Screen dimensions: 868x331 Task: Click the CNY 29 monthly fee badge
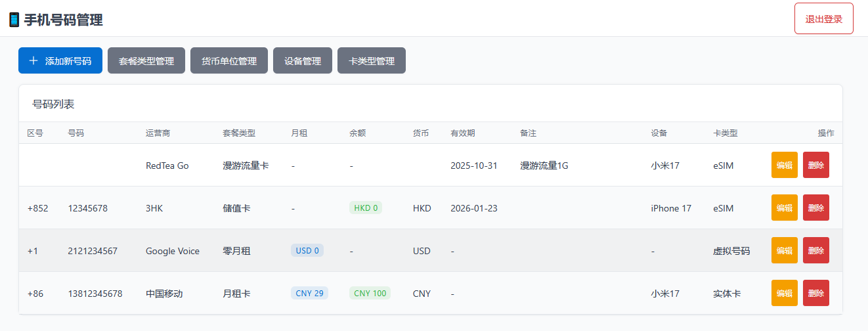click(309, 294)
